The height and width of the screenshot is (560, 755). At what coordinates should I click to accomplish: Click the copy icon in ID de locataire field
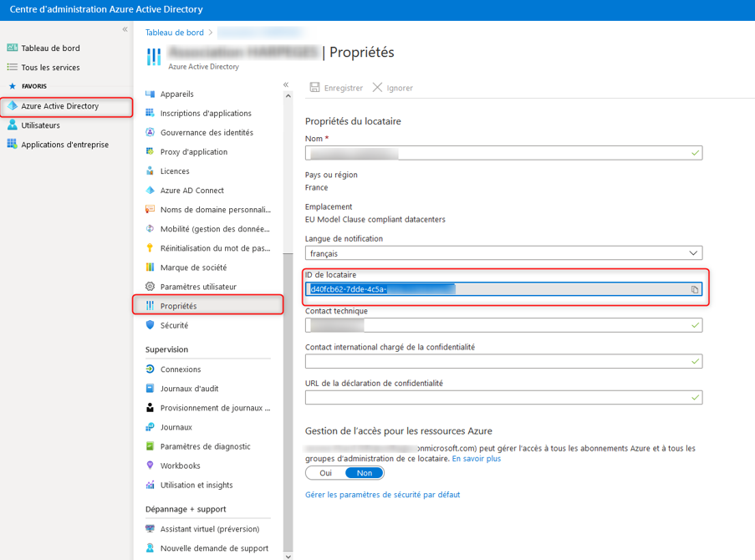(694, 290)
